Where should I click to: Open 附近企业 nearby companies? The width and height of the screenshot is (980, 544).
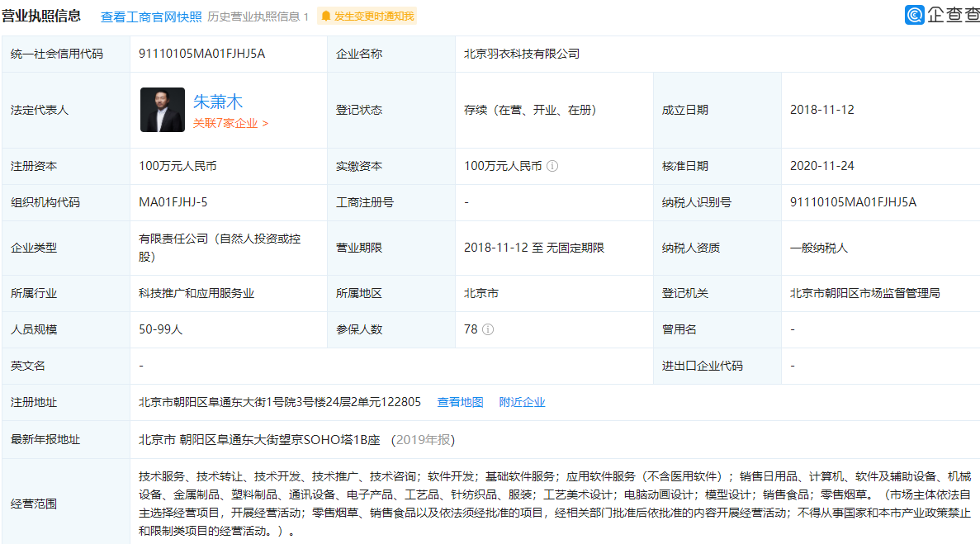[x=522, y=402]
